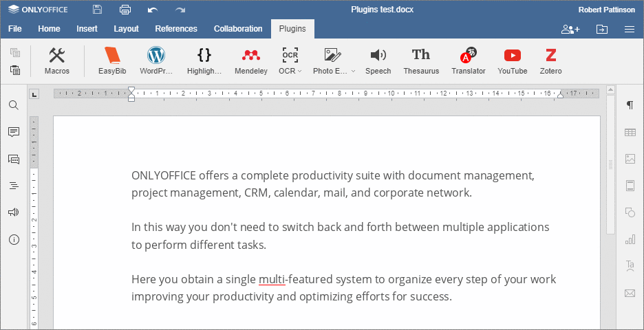644x330 pixels.
Task: Open the hamburger view settings menu
Action: pos(629,29)
